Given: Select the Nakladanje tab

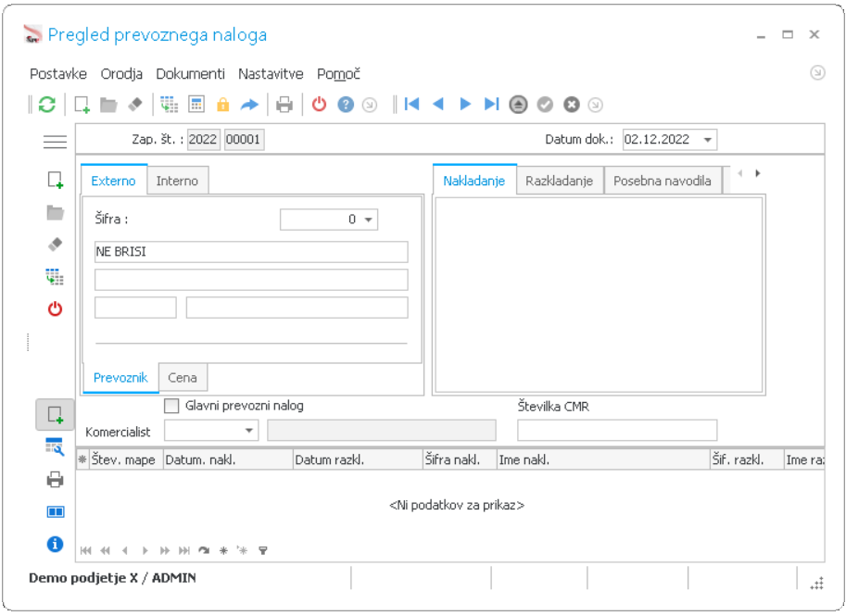Looking at the screenshot, I should pos(474,180).
